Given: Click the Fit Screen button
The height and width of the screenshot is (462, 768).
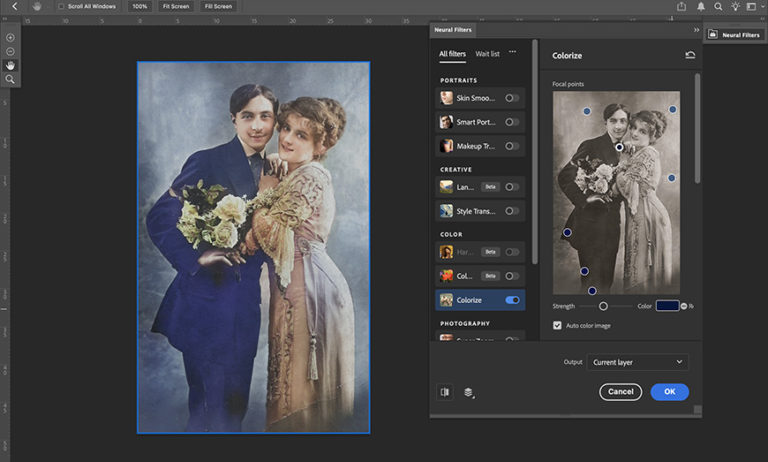Looking at the screenshot, I should (176, 6).
